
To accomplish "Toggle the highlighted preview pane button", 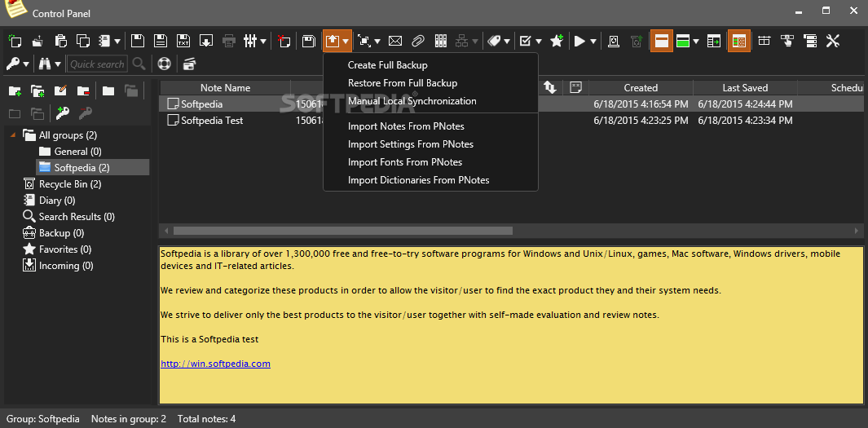I will pos(661,41).
